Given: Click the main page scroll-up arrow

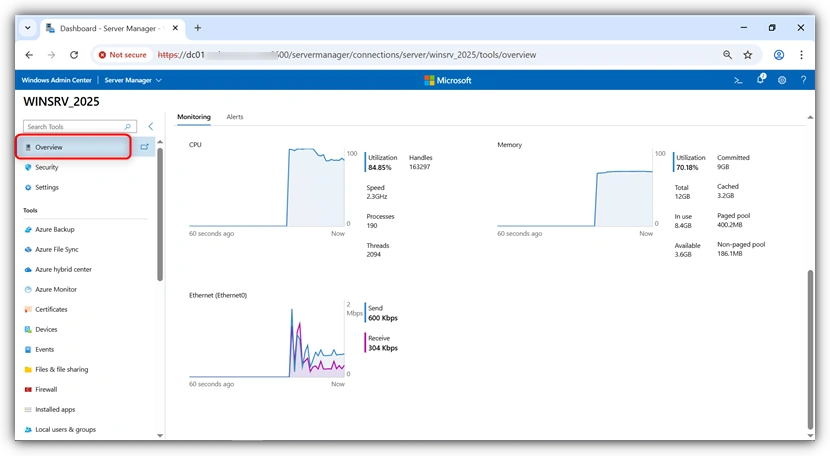Looking at the screenshot, I should click(x=810, y=118).
